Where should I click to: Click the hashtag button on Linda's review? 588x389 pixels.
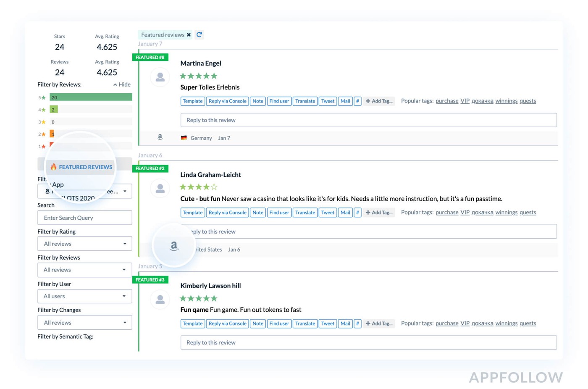click(357, 213)
